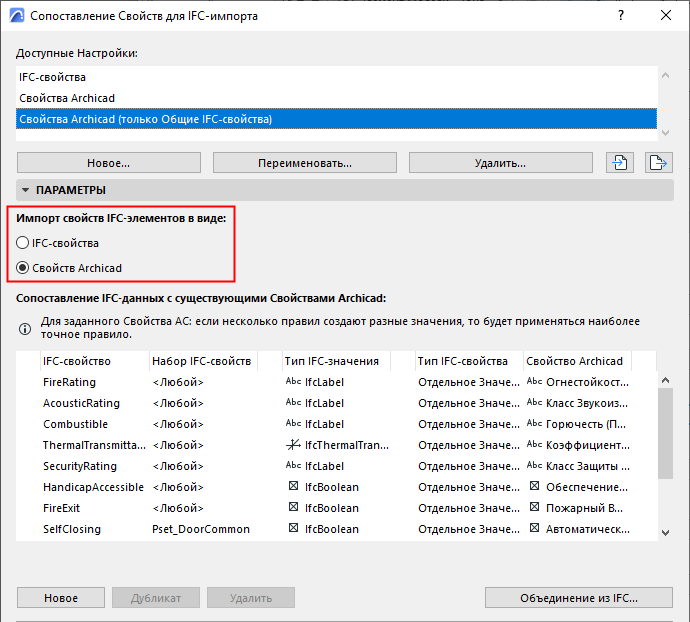This screenshot has width=690, height=622.
Task: Click the info icon above the mapping table
Action: click(26, 328)
